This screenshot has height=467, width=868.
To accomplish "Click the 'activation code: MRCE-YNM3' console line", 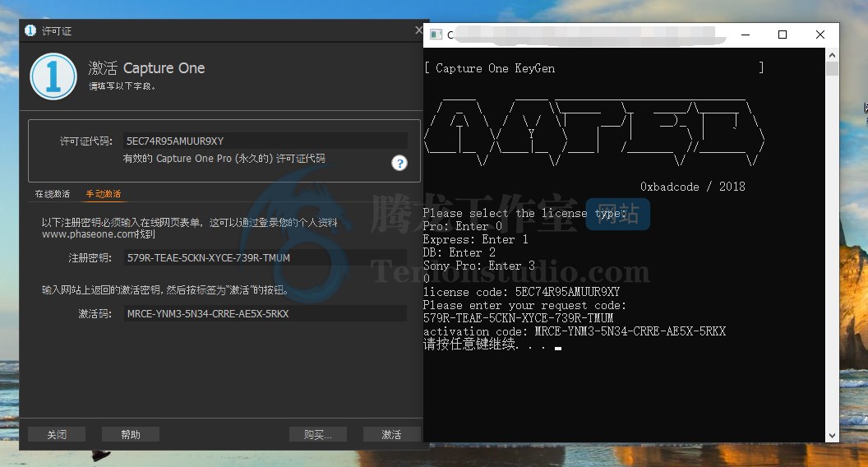I will tap(574, 331).
